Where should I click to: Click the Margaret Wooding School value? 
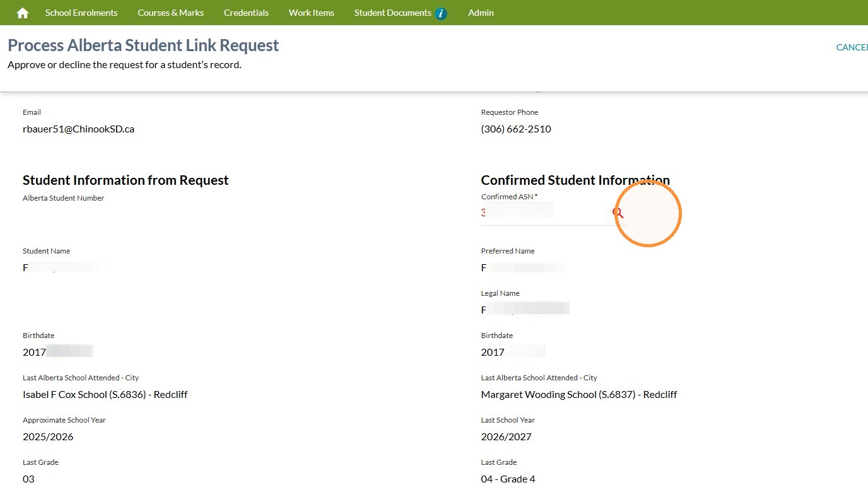(x=579, y=394)
